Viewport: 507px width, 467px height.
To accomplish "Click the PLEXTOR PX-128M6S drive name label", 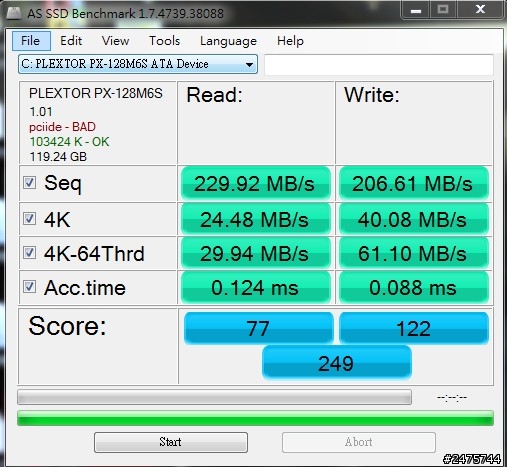I will pos(96,93).
